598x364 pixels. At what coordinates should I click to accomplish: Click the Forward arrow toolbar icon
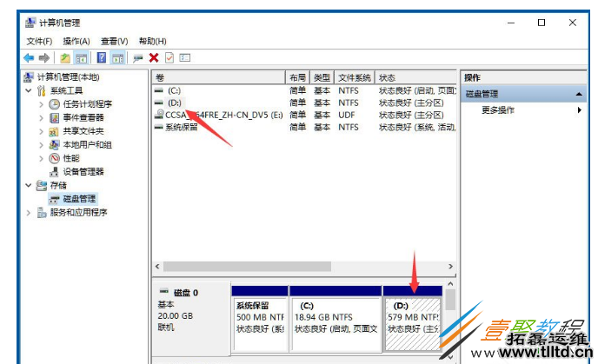click(44, 58)
